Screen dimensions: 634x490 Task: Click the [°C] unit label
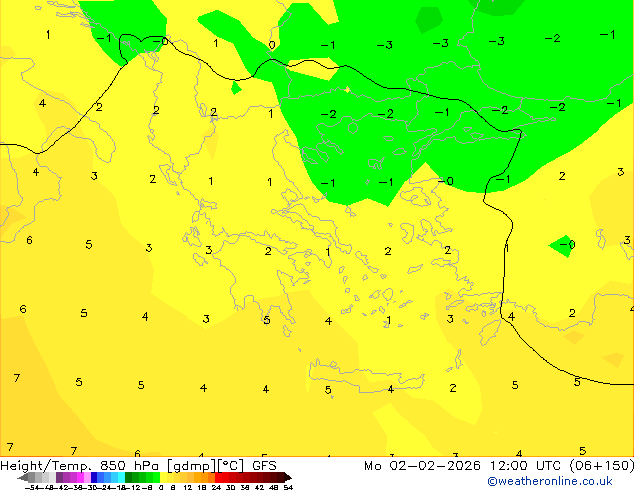(231, 466)
